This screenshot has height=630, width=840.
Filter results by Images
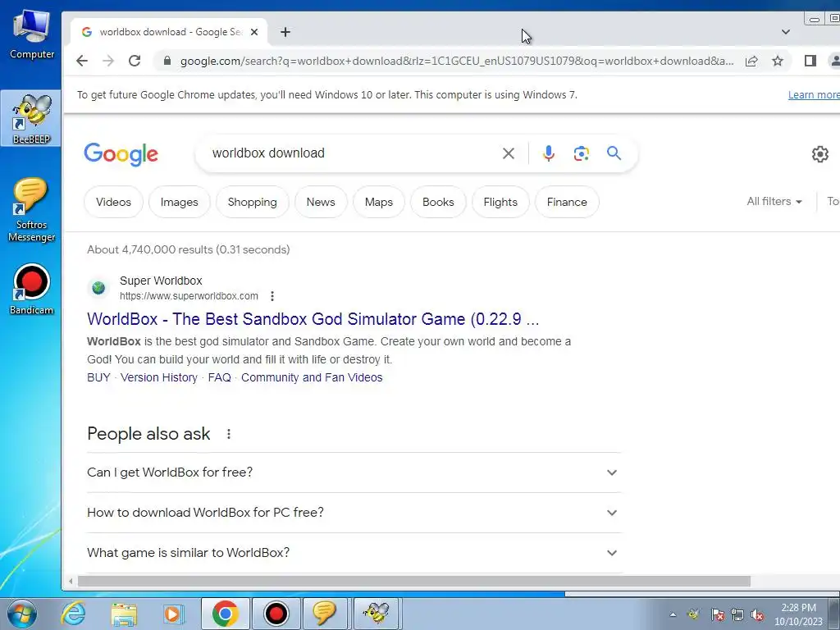tap(180, 202)
